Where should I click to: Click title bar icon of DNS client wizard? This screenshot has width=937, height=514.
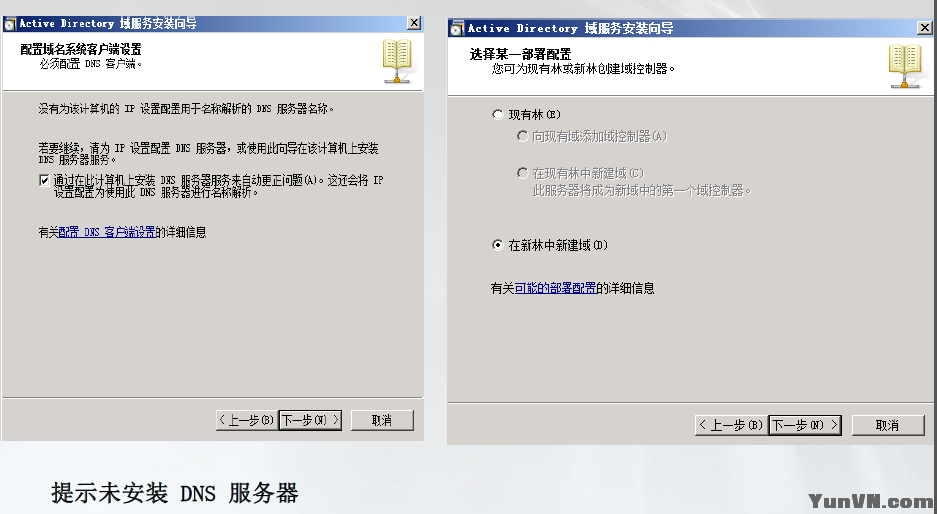[10, 24]
